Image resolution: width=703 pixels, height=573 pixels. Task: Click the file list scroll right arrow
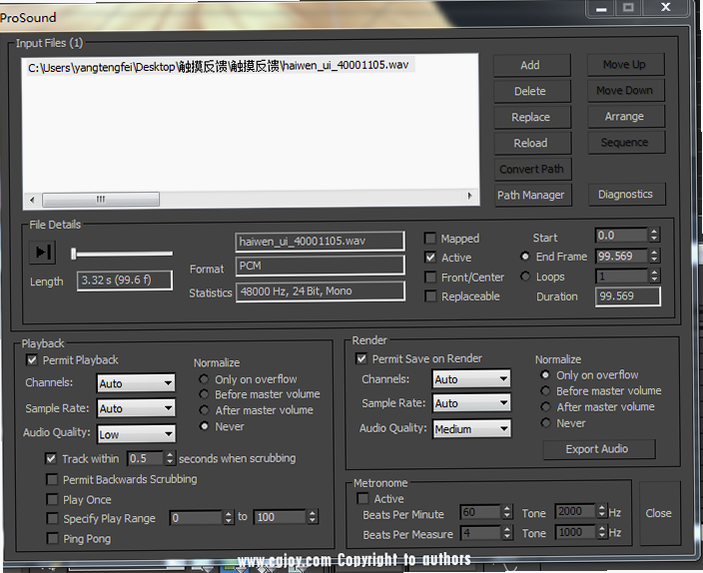469,196
